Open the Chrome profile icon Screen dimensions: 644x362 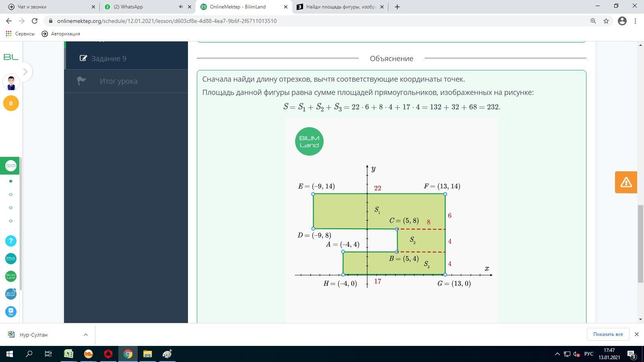(x=622, y=21)
